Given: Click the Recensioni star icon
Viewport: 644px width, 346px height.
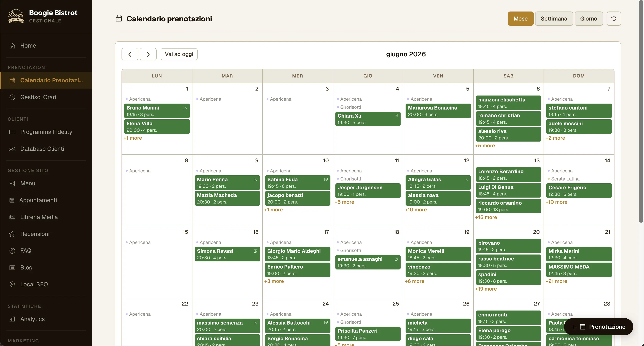Looking at the screenshot, I should (12, 234).
